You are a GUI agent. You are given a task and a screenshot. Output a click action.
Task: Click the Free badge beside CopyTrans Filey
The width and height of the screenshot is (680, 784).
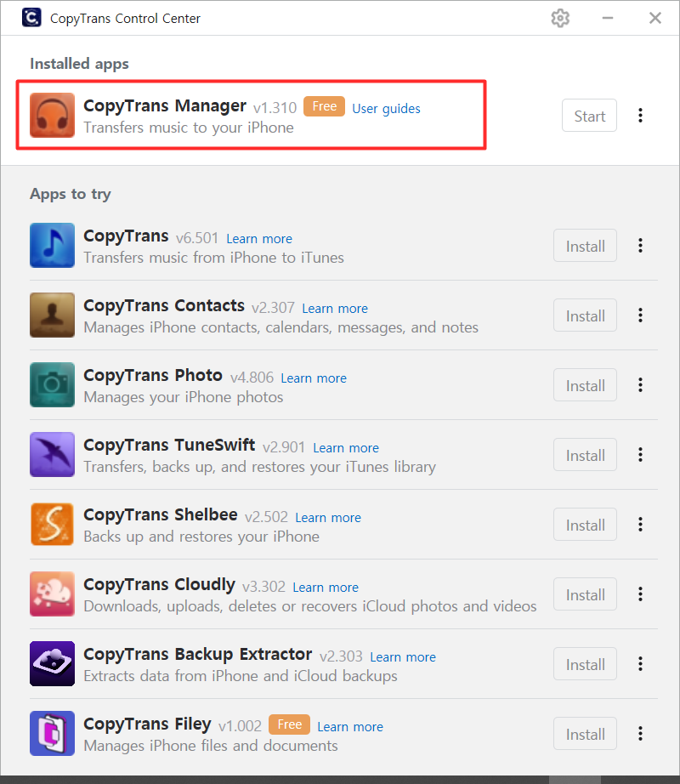[289, 724]
